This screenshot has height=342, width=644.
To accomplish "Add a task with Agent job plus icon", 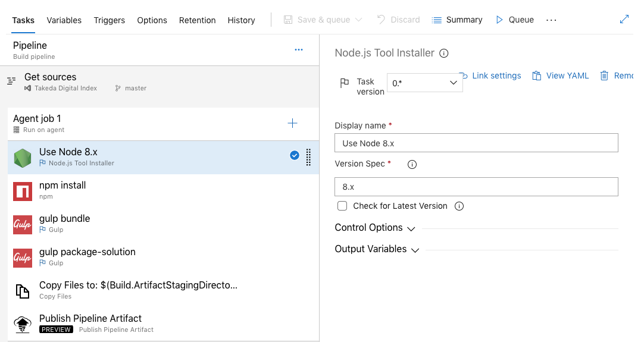I will 292,123.
